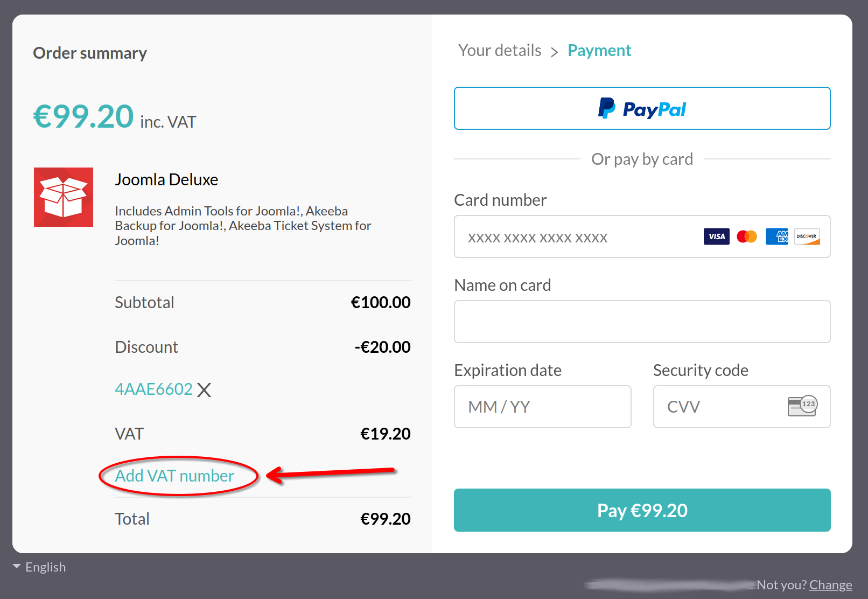Click the Joomla Deluxe red box thumbnail
868x599 pixels.
point(64,197)
